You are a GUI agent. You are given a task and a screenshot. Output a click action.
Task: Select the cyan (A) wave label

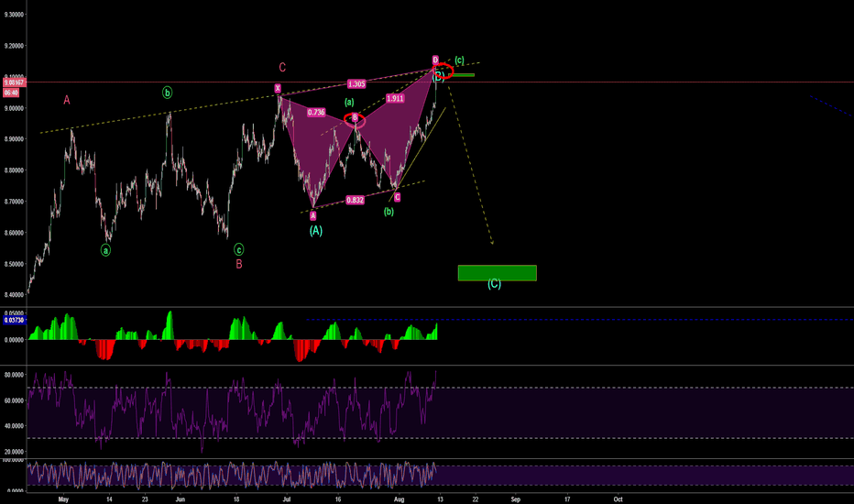click(x=316, y=231)
